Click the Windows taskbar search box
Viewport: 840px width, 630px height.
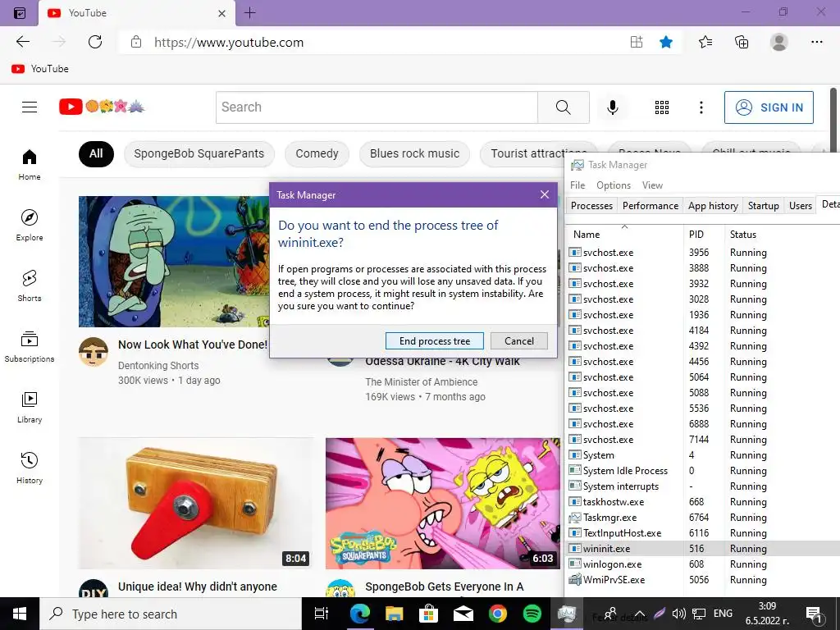pos(171,614)
